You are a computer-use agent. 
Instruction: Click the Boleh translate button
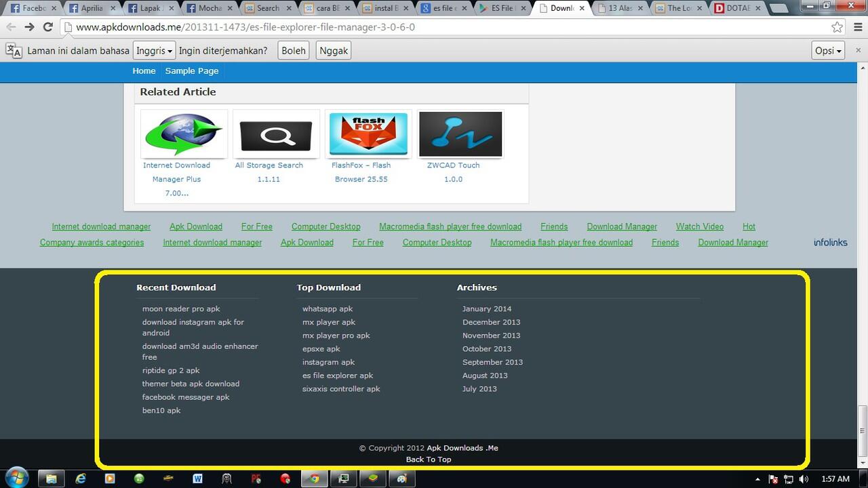pos(294,51)
